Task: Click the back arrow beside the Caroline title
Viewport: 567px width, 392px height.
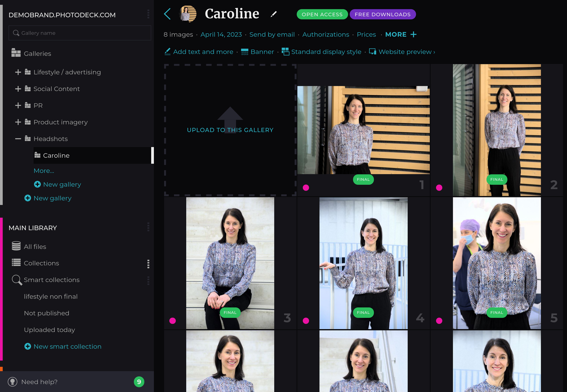Action: [168, 14]
